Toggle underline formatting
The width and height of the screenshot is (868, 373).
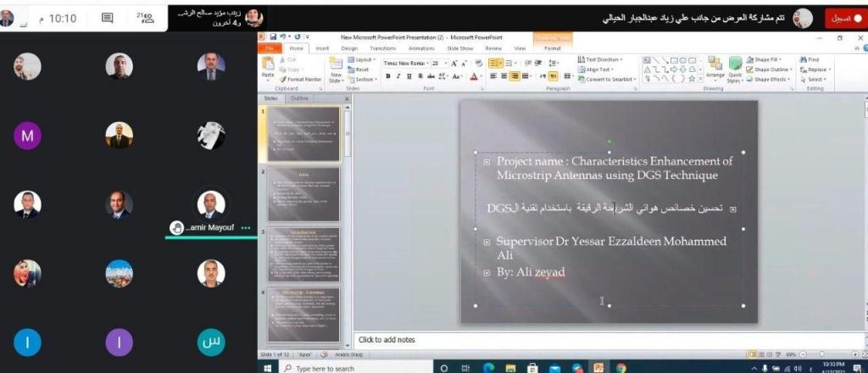coord(409,76)
